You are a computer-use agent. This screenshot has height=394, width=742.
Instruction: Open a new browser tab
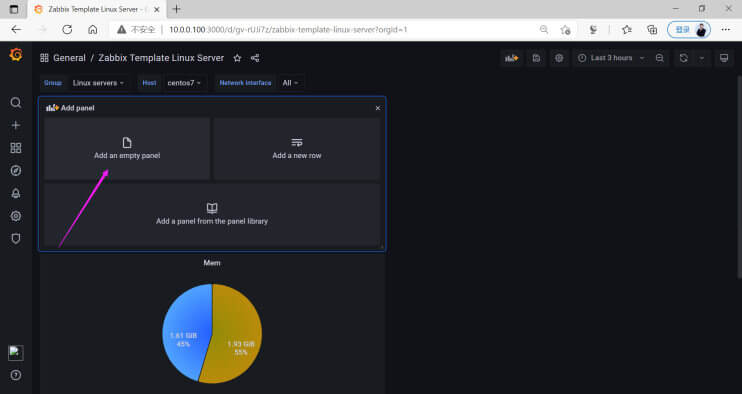click(177, 9)
